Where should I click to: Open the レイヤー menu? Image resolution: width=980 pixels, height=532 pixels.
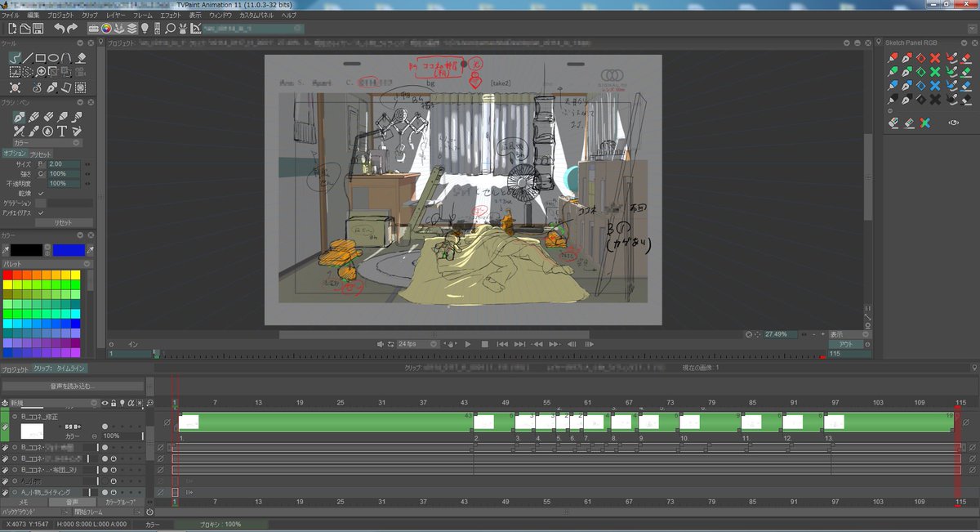115,16
